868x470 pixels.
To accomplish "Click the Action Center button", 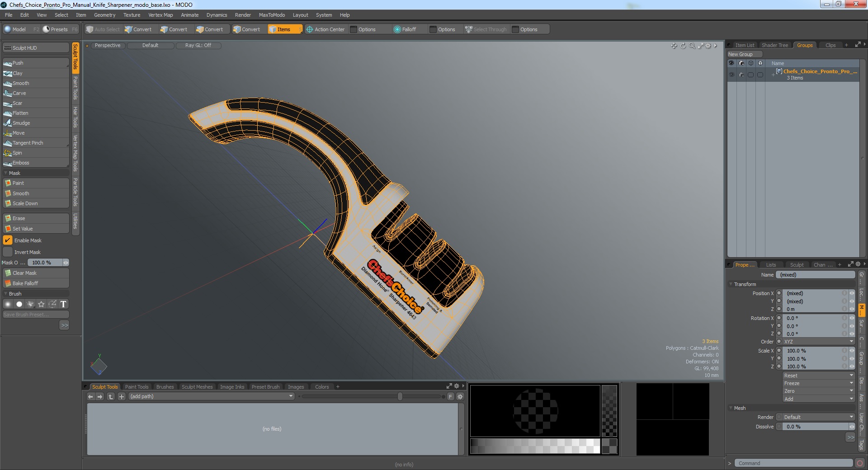I will point(325,29).
